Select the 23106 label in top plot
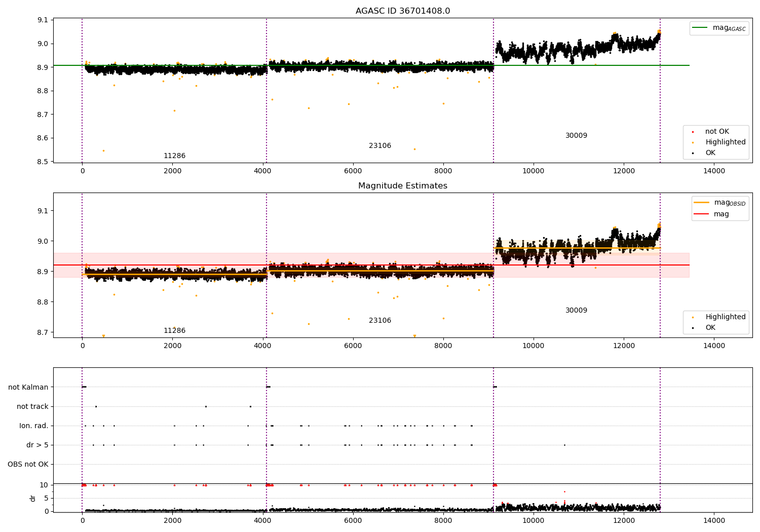This screenshot has height=532, width=760. pos(380,146)
